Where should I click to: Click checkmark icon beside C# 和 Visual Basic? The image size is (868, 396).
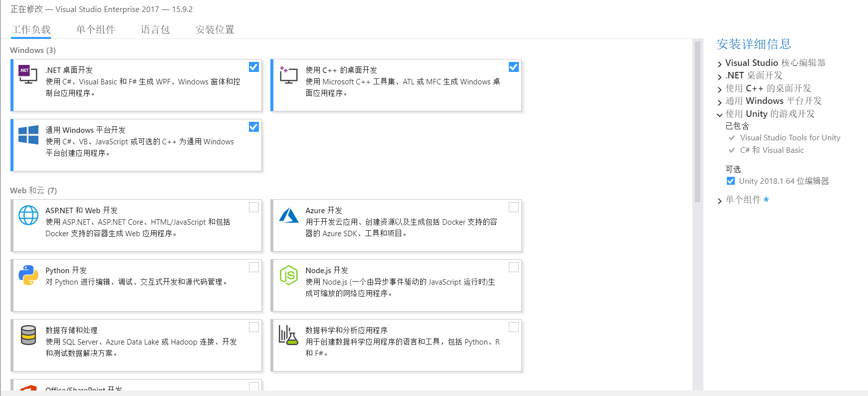732,150
